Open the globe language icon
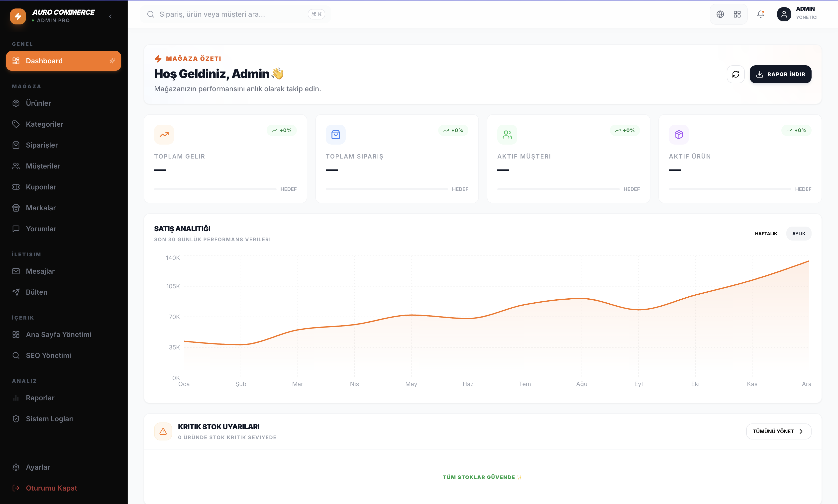 pyautogui.click(x=720, y=14)
